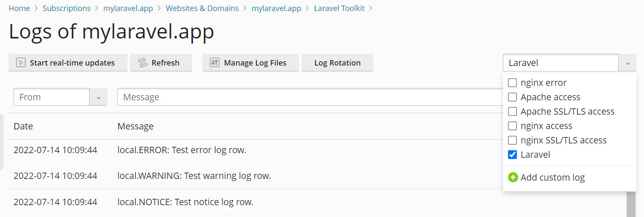The width and height of the screenshot is (644, 217).
Task: Click the Message filter input field
Action: (x=308, y=97)
